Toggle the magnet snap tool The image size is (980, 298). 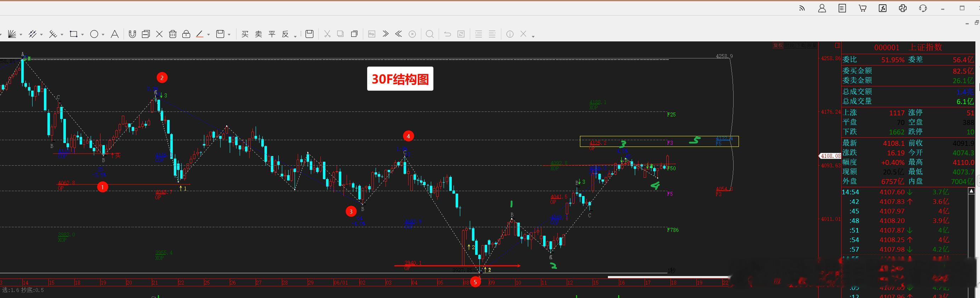tap(132, 34)
